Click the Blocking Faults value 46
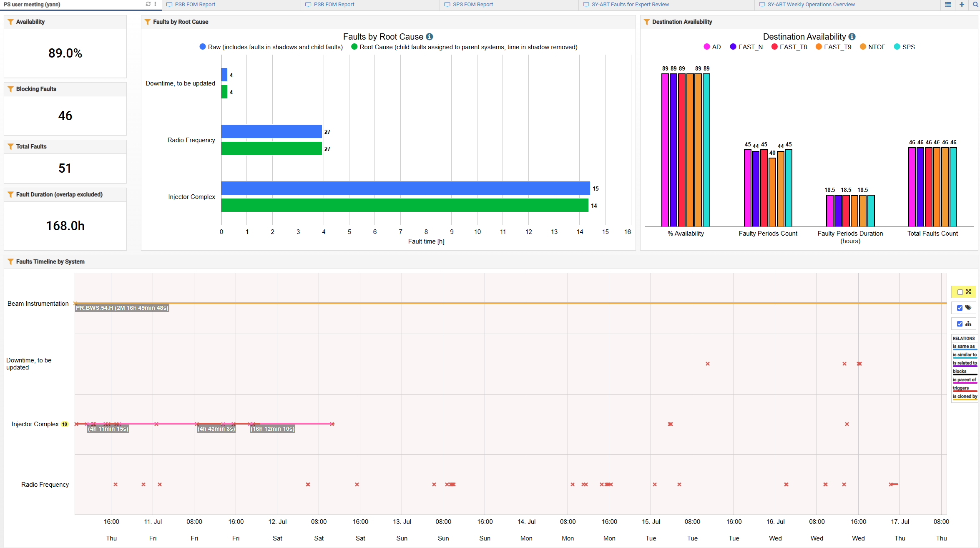The height and width of the screenshot is (548, 980). click(65, 116)
